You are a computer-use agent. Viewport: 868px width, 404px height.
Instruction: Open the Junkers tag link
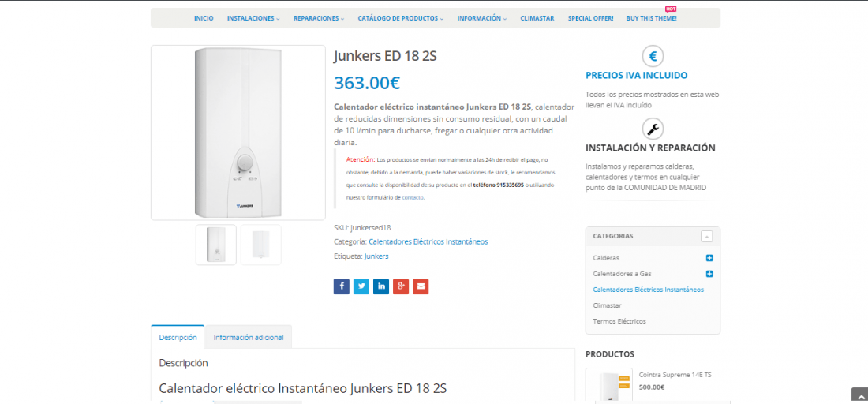coord(376,256)
